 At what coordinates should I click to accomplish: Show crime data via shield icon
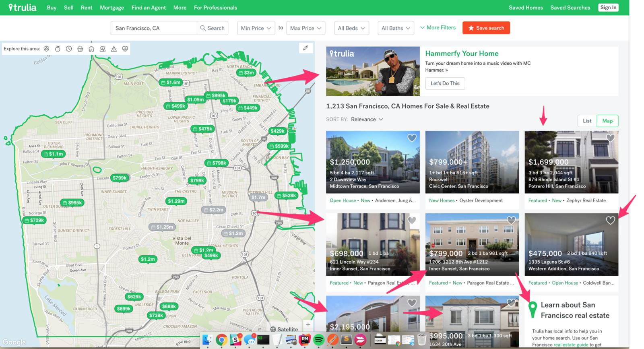47,49
